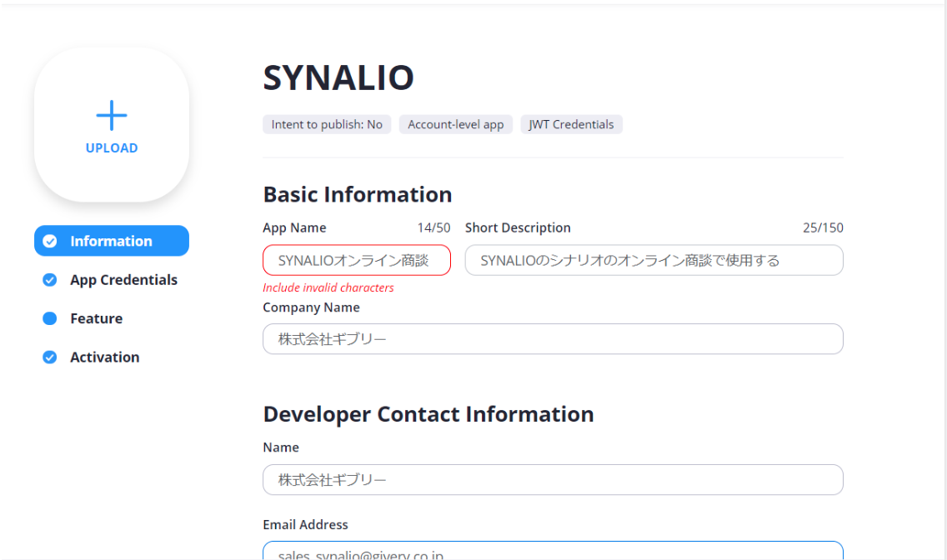Click the 'Account-level app' tag
This screenshot has height=560, width=947.
[456, 124]
